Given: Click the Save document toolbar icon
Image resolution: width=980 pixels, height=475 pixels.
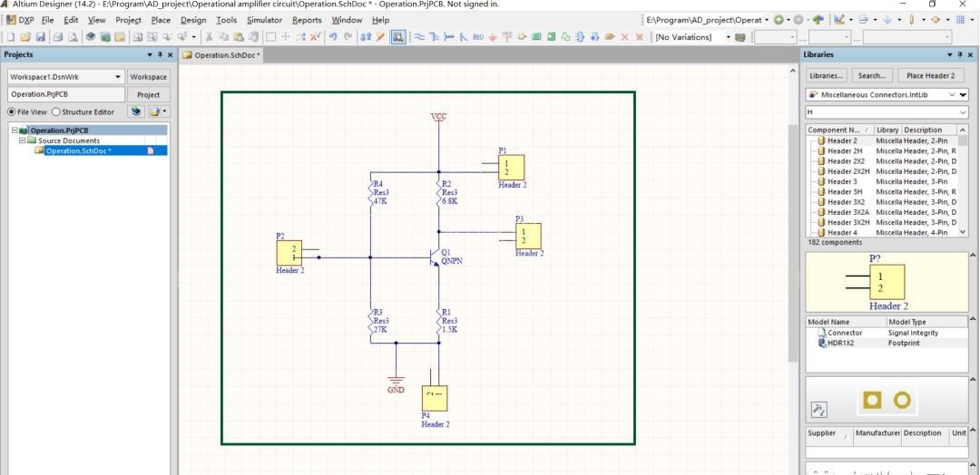Looking at the screenshot, I should pyautogui.click(x=38, y=37).
